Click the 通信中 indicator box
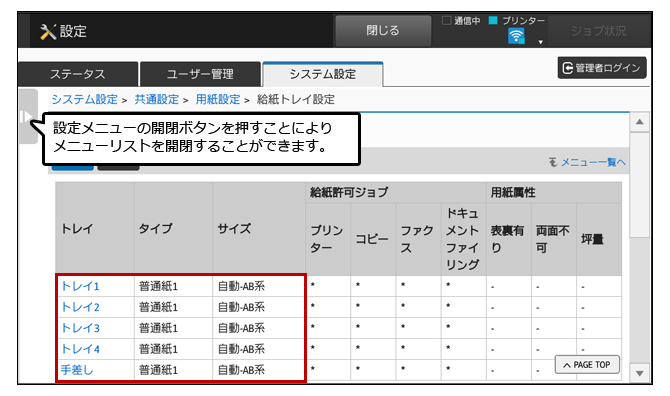 447,21
